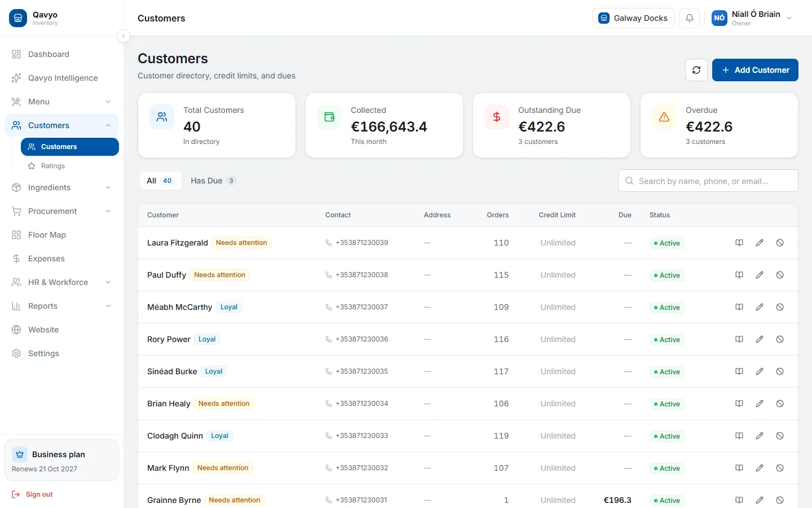Click Méabh McCarthy's Loyal badge

pos(229,307)
